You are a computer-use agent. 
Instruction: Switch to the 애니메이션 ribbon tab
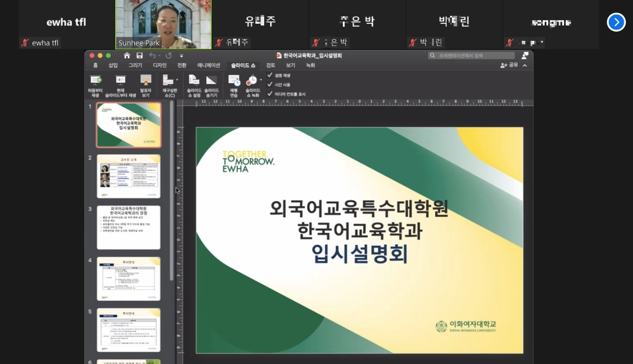209,65
